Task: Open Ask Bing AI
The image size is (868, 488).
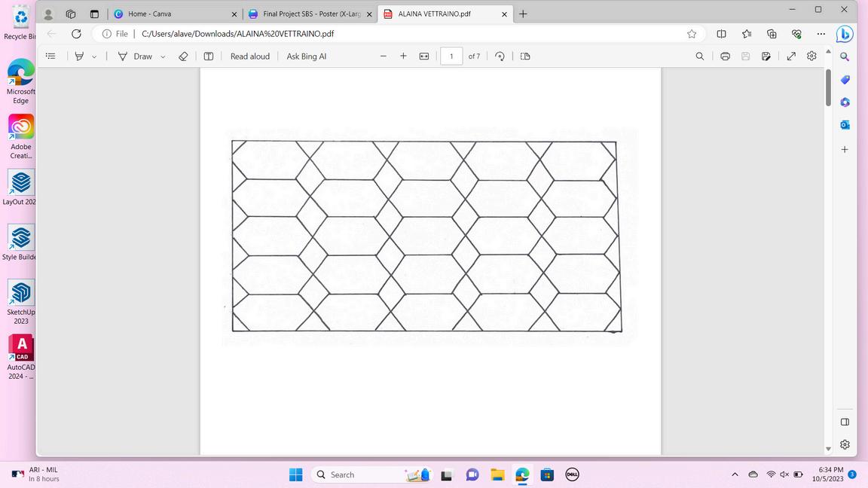Action: point(306,56)
